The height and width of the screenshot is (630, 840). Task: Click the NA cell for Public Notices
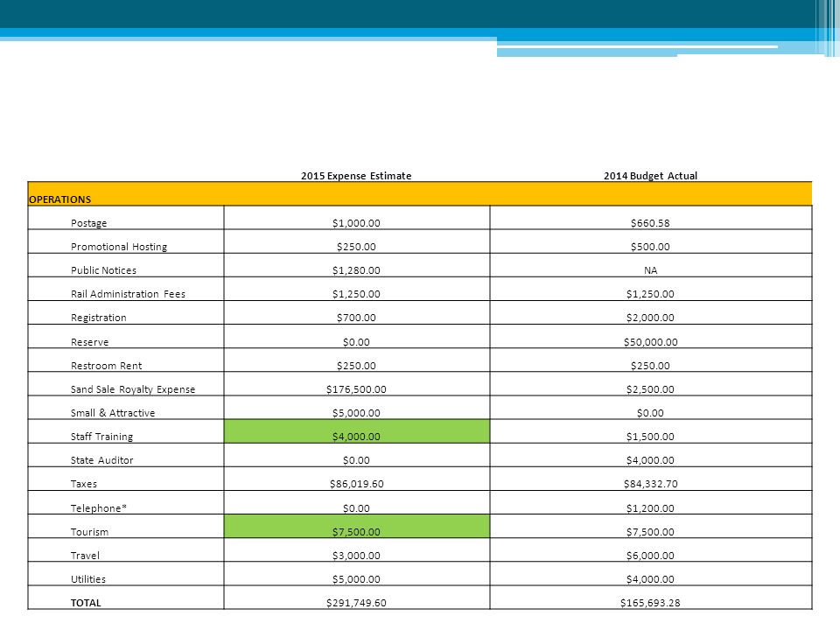[650, 270]
